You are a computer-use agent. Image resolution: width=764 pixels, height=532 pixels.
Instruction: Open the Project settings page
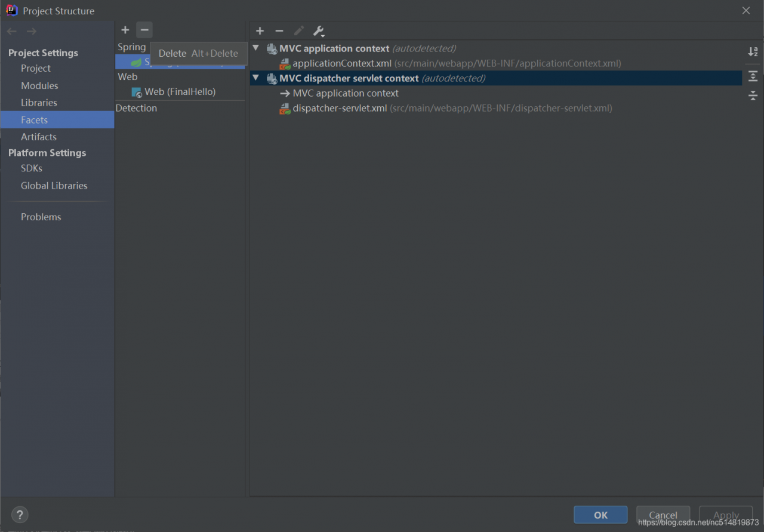(x=36, y=68)
